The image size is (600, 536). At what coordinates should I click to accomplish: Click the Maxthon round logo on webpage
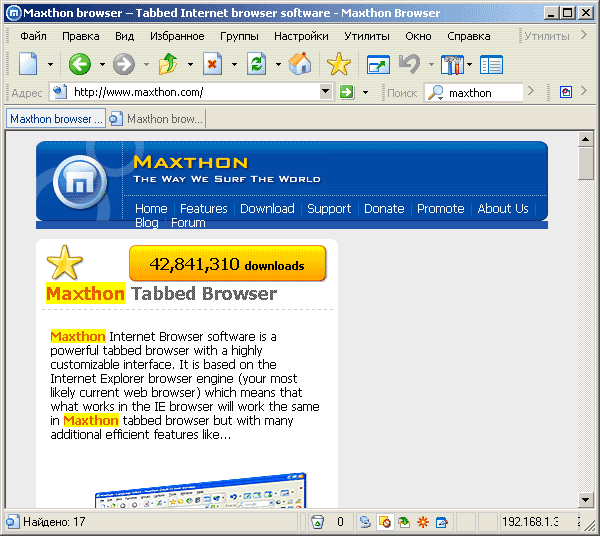click(80, 182)
